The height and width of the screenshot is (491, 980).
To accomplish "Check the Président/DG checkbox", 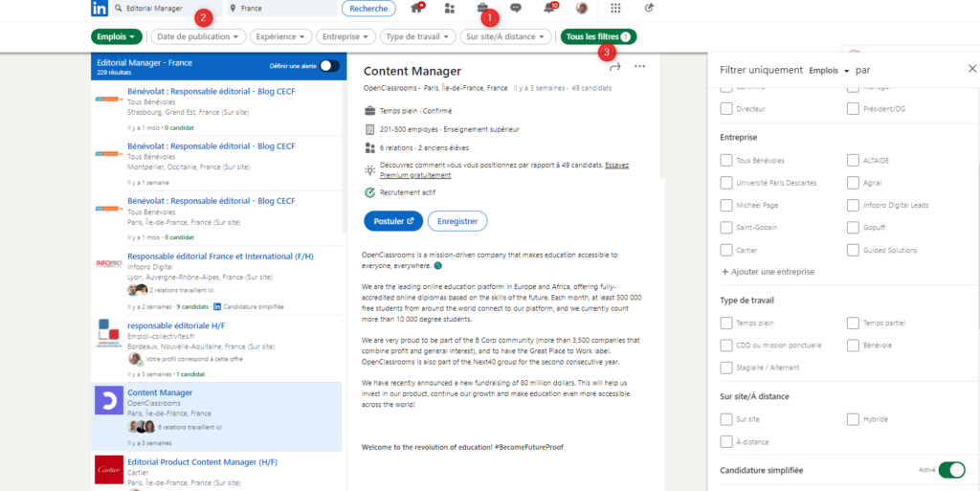I will (x=853, y=109).
